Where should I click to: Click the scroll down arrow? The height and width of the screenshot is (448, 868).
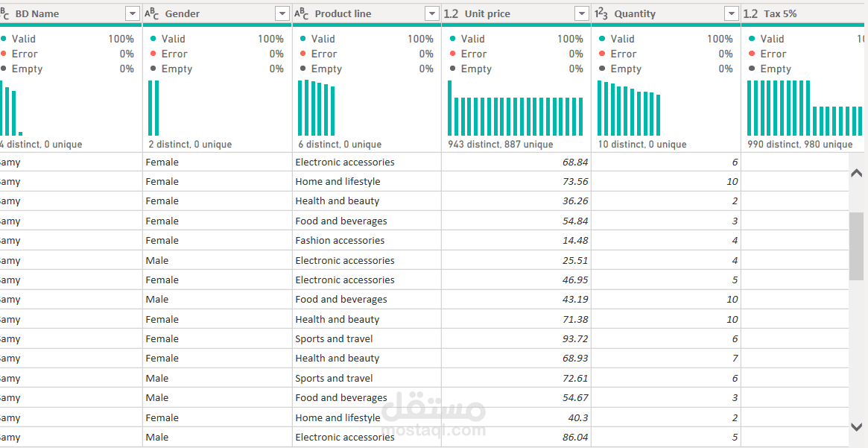[x=857, y=426]
